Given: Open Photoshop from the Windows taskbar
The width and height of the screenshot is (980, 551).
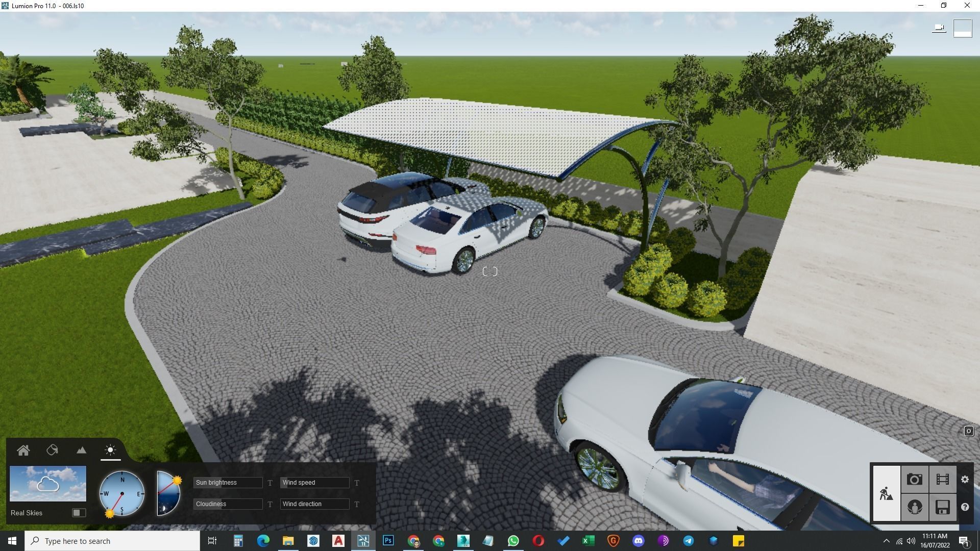Looking at the screenshot, I should point(388,541).
